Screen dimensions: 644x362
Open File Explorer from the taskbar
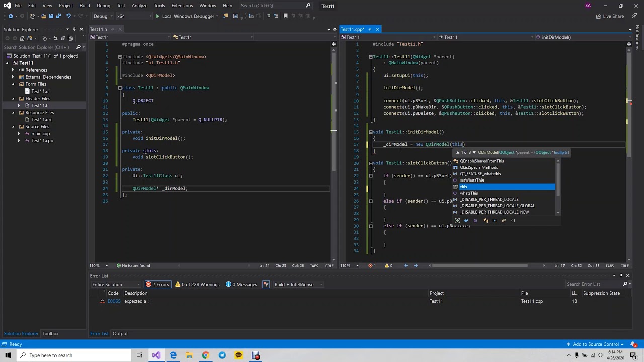click(x=189, y=355)
